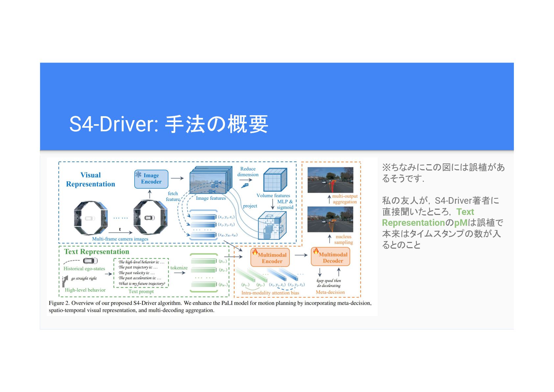Click the top driving scene with red trajectory
This screenshot has width=554, height=392.
(330, 180)
